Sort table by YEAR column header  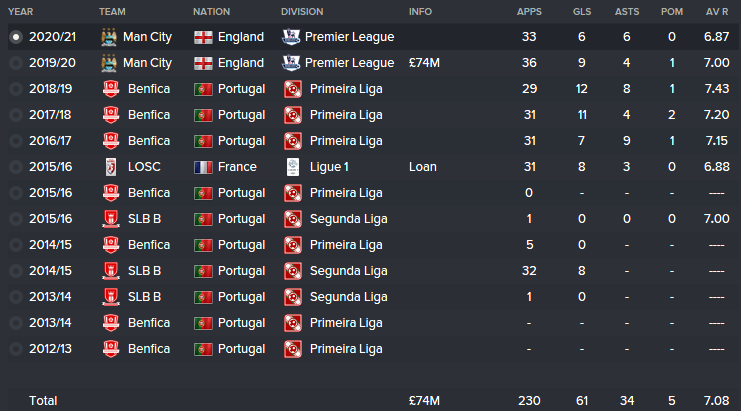coord(21,12)
